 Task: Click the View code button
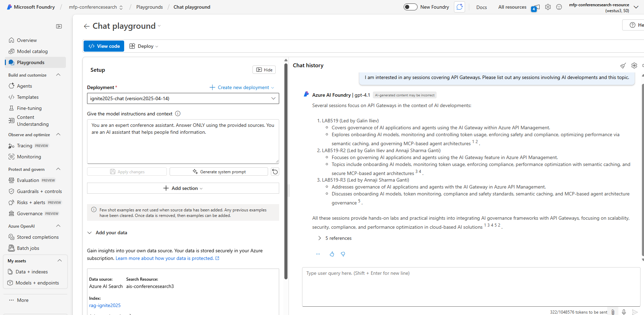point(104,46)
